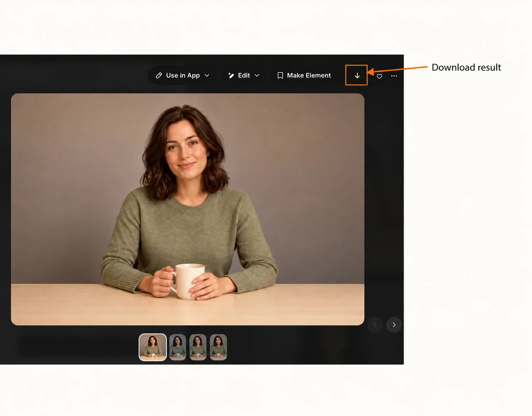Favorite the image with the heart icon
The height and width of the screenshot is (416, 532).
point(379,76)
